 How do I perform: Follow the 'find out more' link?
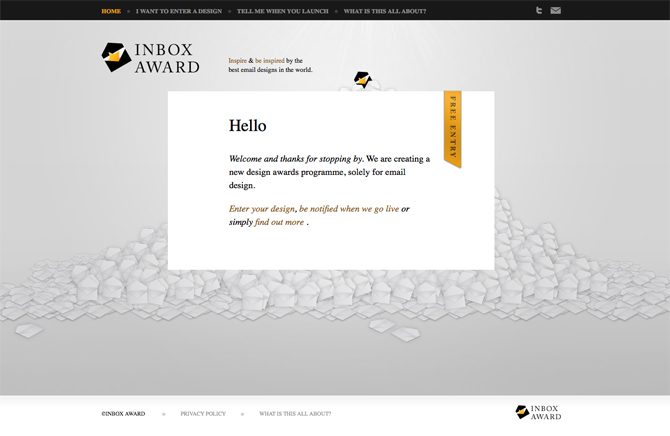280,222
